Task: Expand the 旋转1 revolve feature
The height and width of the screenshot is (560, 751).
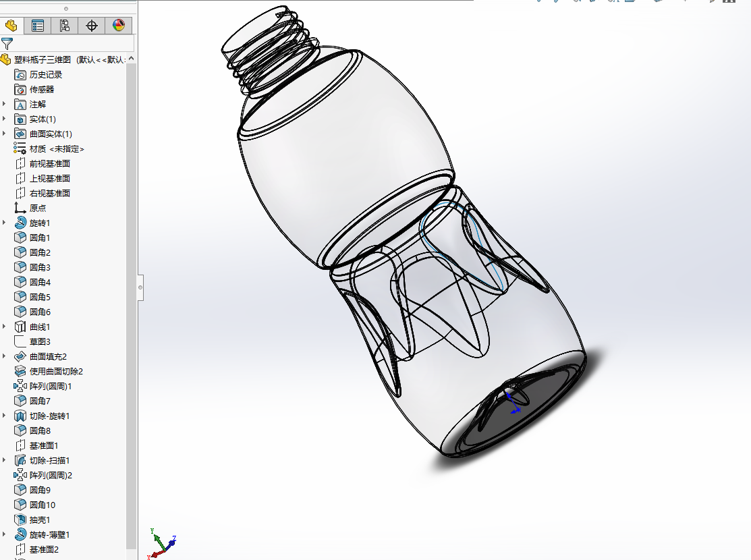Action: 4,222
